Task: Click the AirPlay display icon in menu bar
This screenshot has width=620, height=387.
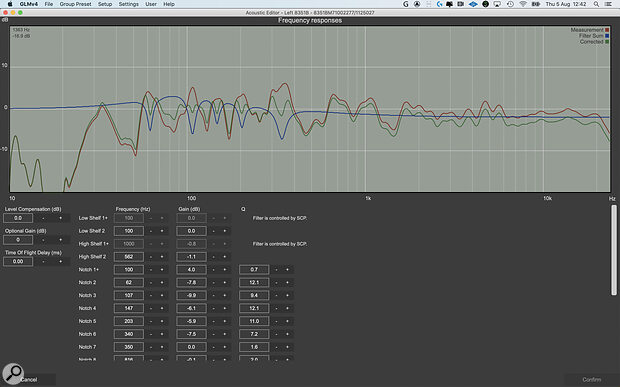Action: point(497,4)
